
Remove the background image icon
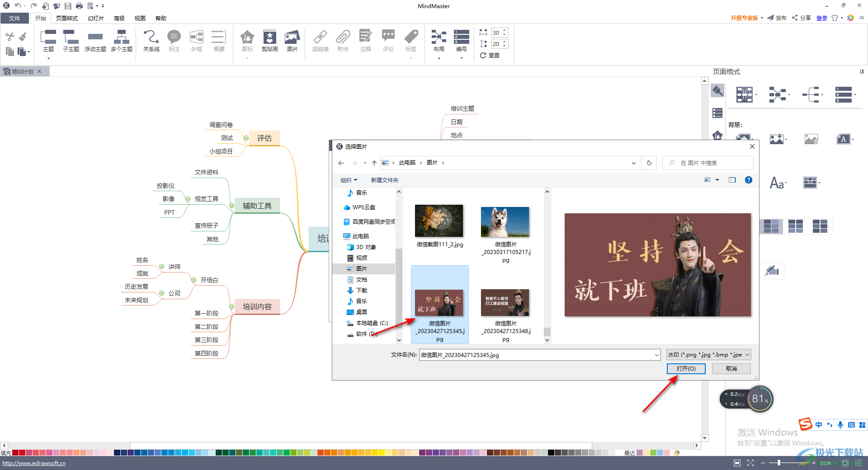(x=811, y=139)
